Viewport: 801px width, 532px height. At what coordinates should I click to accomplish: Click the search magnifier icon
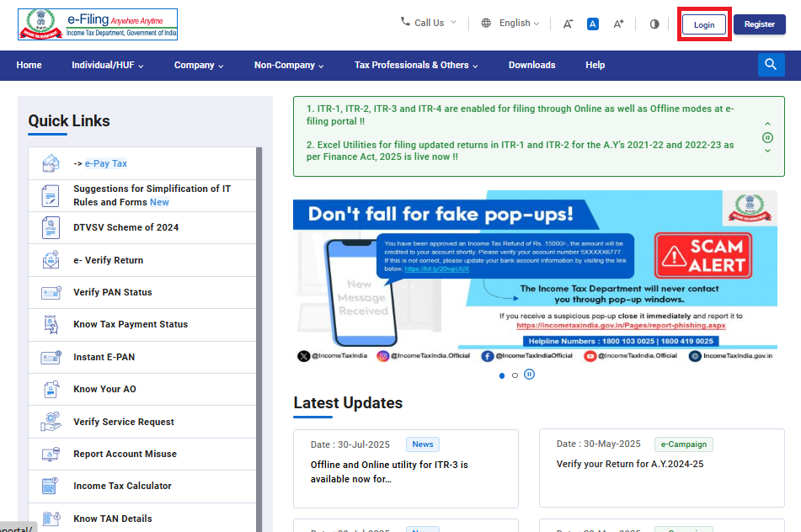pos(771,65)
